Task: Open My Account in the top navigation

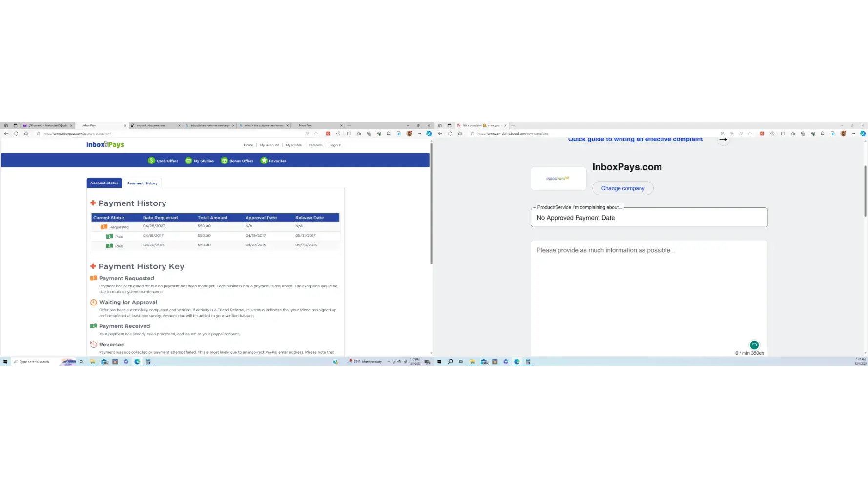Action: [269, 145]
